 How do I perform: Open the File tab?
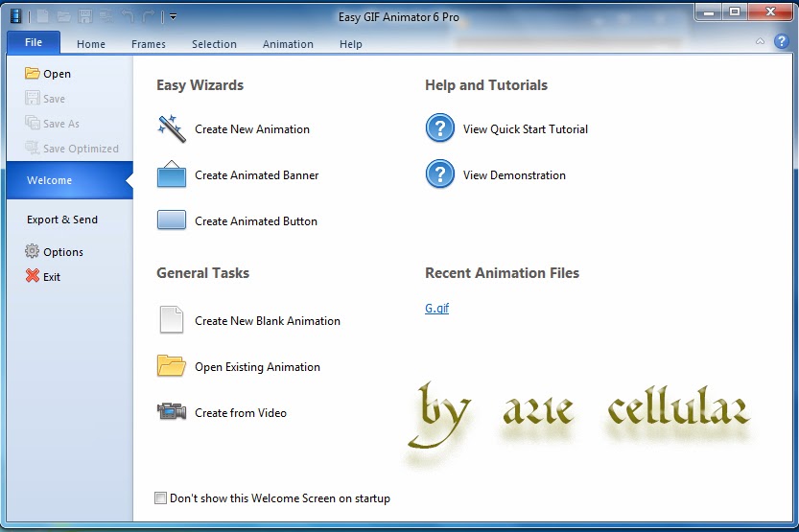(x=34, y=42)
